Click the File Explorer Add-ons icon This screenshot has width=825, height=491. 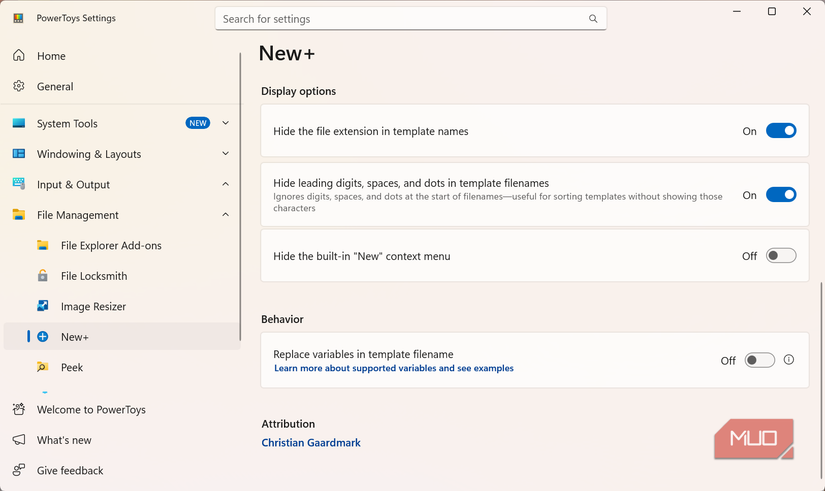pyautogui.click(x=43, y=245)
